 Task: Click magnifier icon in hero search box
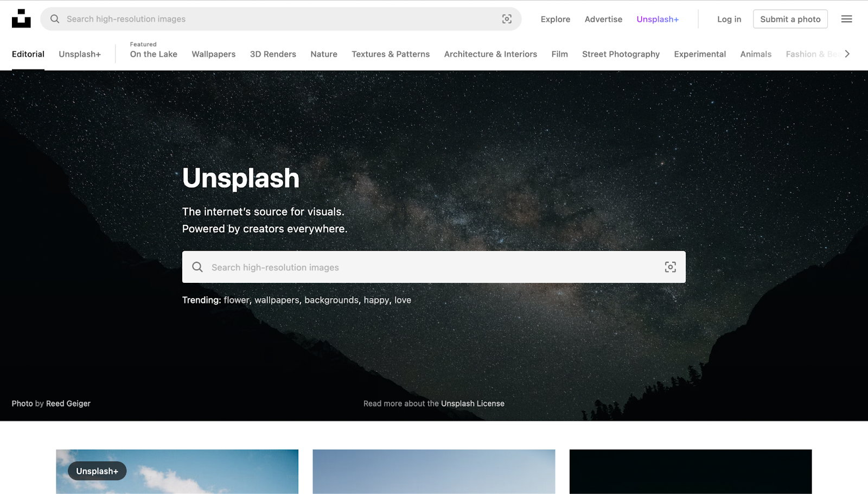pyautogui.click(x=197, y=267)
